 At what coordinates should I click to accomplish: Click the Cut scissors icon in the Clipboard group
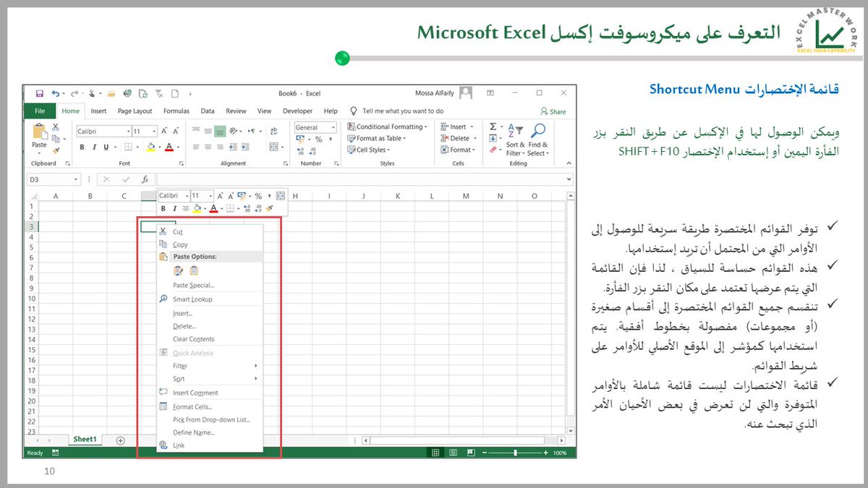pos(55,127)
